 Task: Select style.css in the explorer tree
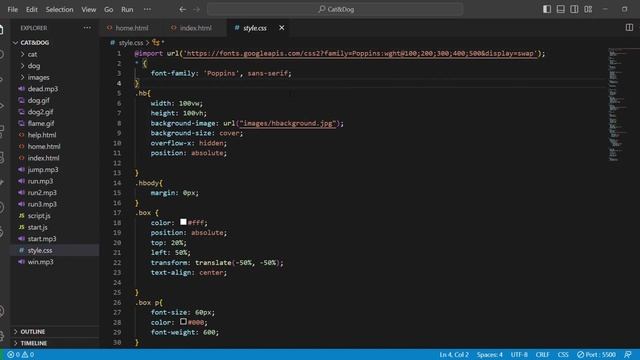[x=55, y=250]
